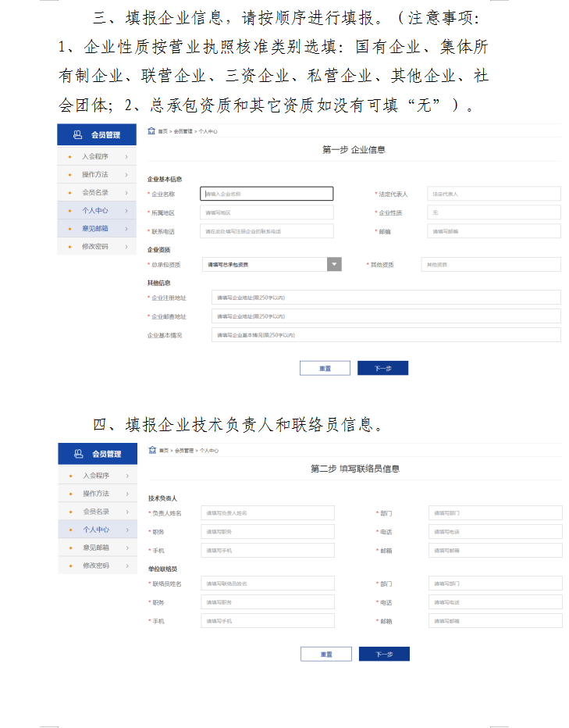Click the 会员管理 icon beside the 第一步 企业信息 form
The height and width of the screenshot is (728, 569).
pos(77,135)
